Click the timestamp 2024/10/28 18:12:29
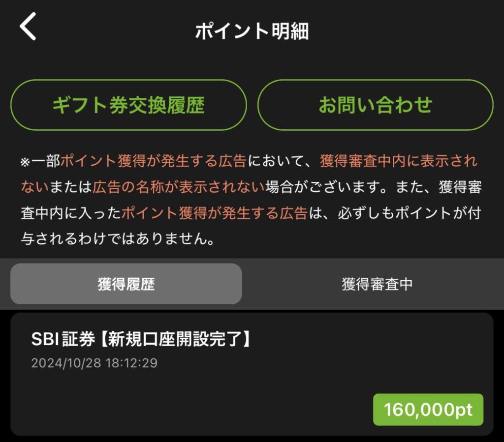Viewport: 504px width, 442px height. [94, 363]
